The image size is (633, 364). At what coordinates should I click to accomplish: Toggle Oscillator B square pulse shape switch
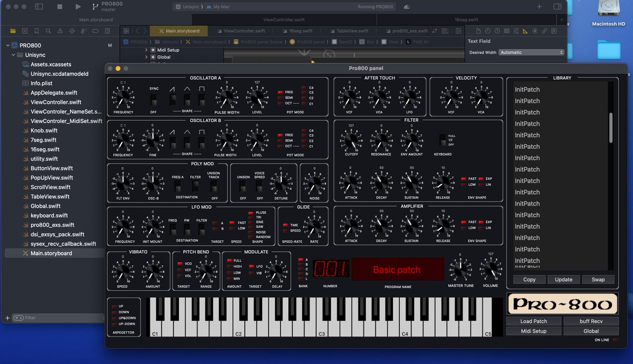[x=202, y=142]
